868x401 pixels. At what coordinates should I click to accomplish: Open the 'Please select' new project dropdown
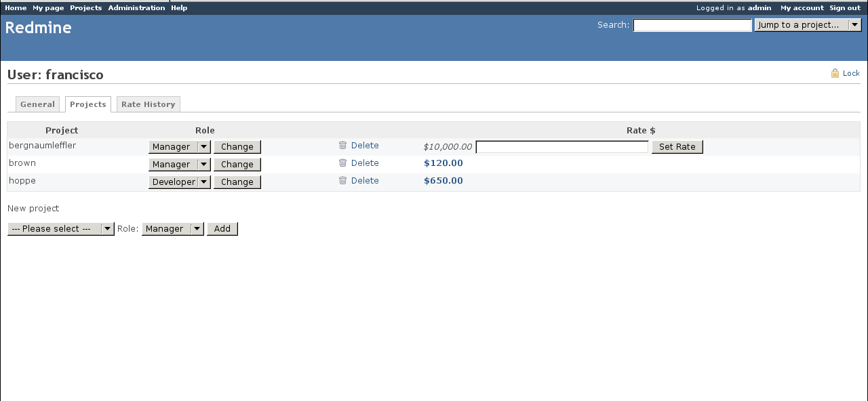(x=61, y=229)
